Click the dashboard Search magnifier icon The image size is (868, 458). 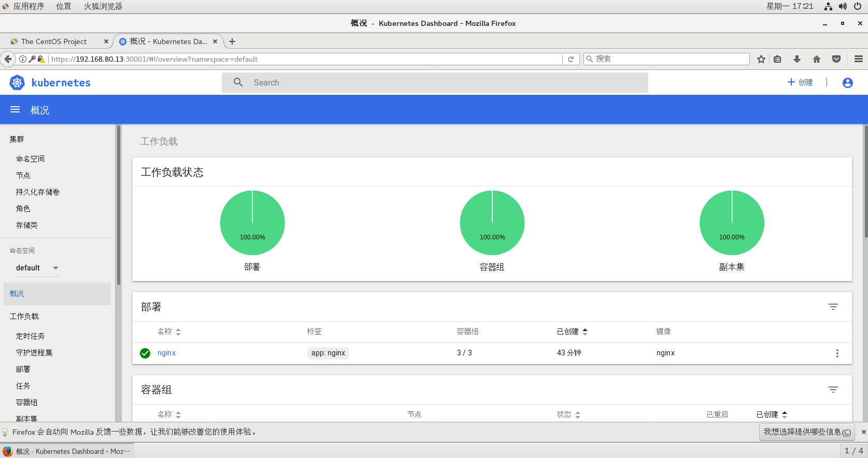click(x=238, y=82)
